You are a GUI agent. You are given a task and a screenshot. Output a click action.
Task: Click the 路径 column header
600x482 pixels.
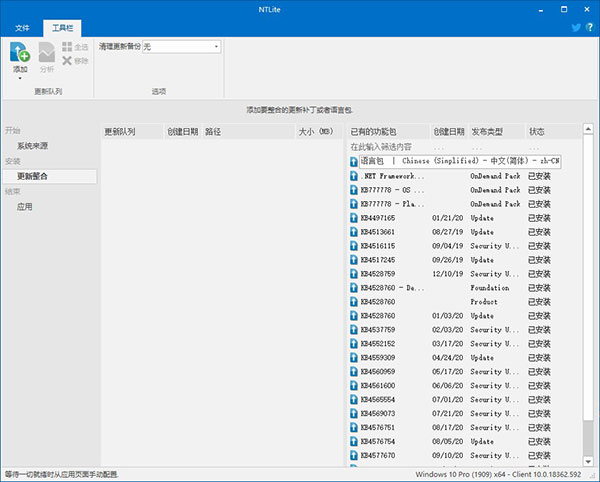pos(248,132)
